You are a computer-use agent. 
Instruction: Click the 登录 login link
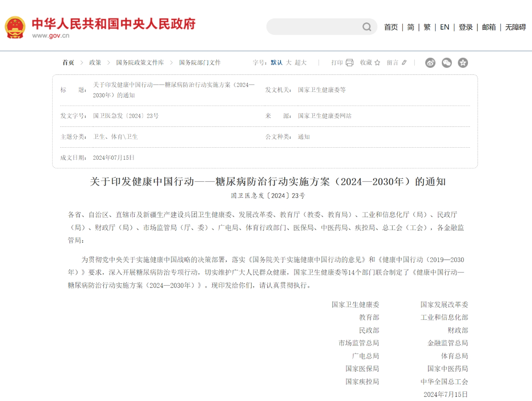[x=465, y=27]
